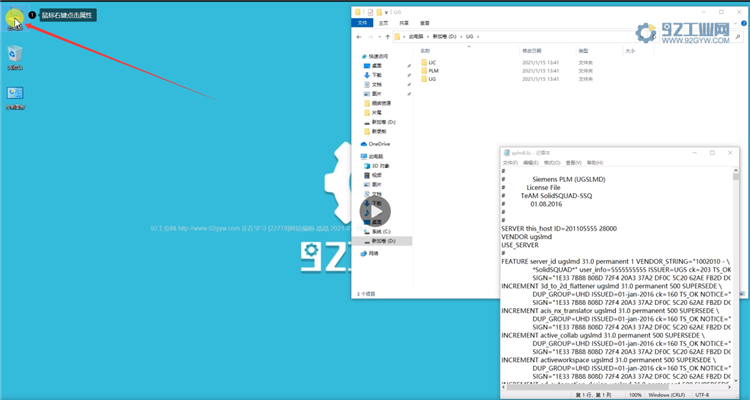Image resolution: width=750 pixels, height=400 pixels.
Task: Open Explorer help question mark icon
Action: (x=744, y=22)
